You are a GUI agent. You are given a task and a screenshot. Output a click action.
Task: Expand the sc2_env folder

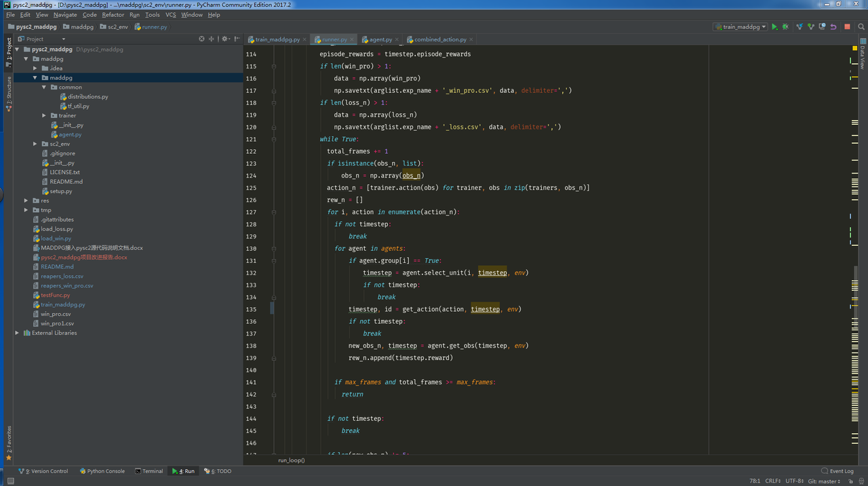pyautogui.click(x=35, y=144)
